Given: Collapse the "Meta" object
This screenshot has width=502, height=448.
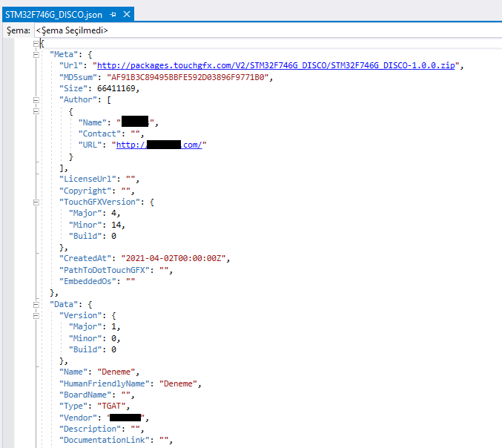Looking at the screenshot, I should pos(36,55).
